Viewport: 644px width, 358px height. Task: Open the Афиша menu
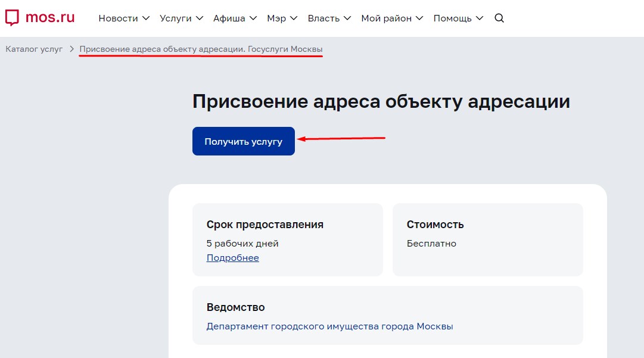pyautogui.click(x=235, y=18)
